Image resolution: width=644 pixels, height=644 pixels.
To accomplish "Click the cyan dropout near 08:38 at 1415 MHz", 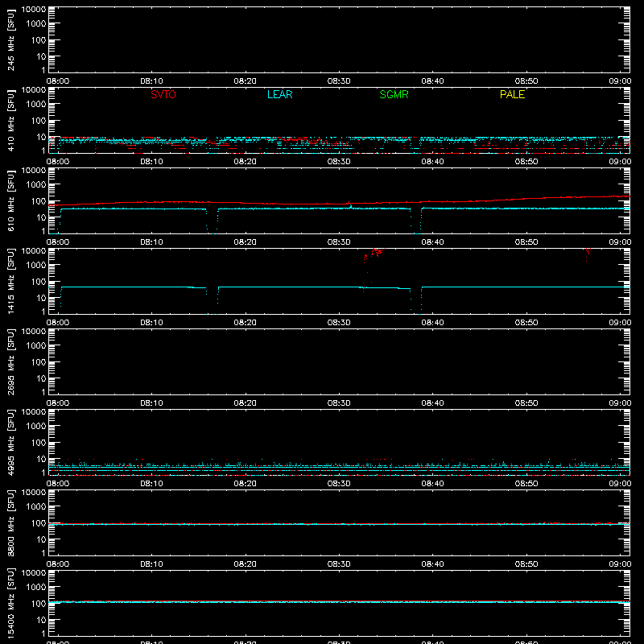I will pos(415,301).
